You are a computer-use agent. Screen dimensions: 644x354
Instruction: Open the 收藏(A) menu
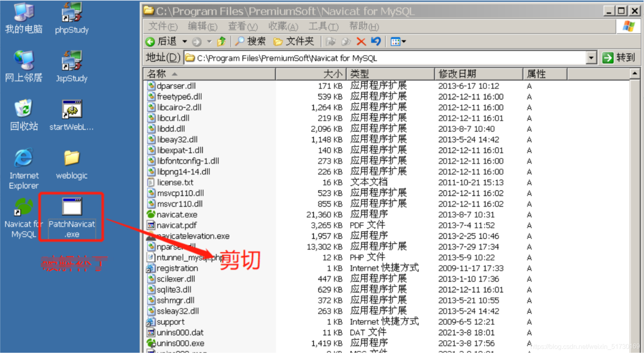[283, 27]
